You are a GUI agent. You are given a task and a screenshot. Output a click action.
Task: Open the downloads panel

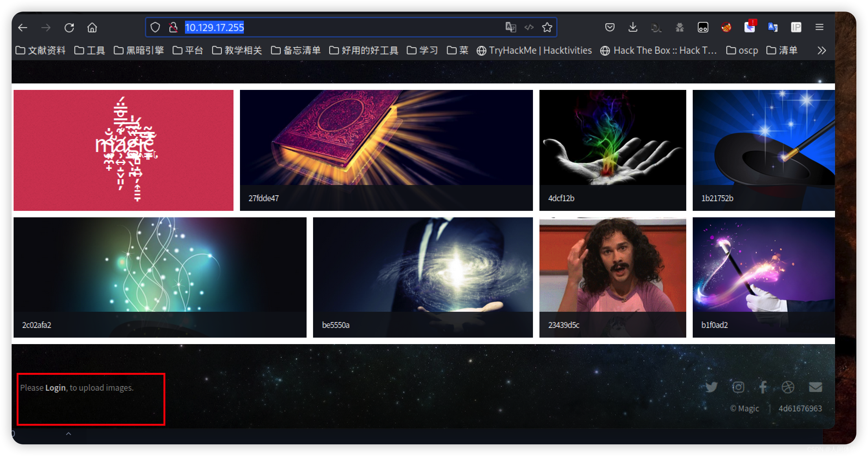tap(633, 27)
